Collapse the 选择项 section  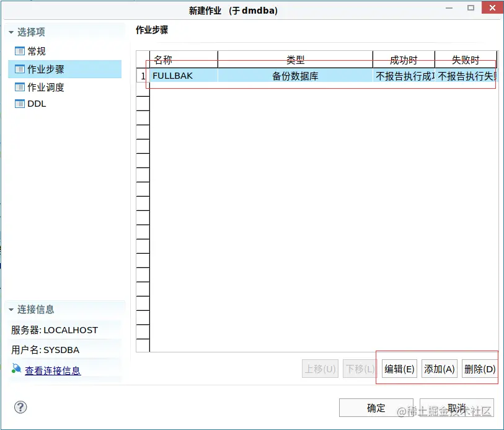(10, 32)
